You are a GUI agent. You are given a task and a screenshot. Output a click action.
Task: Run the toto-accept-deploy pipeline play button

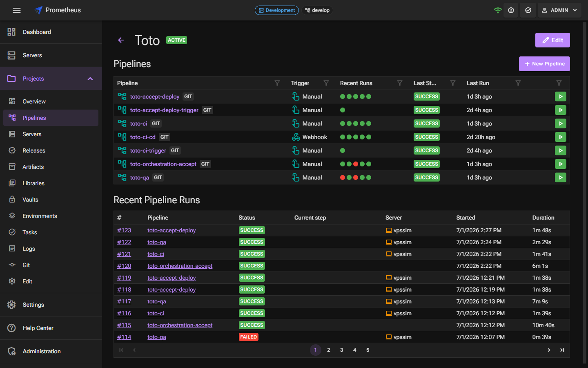click(560, 96)
